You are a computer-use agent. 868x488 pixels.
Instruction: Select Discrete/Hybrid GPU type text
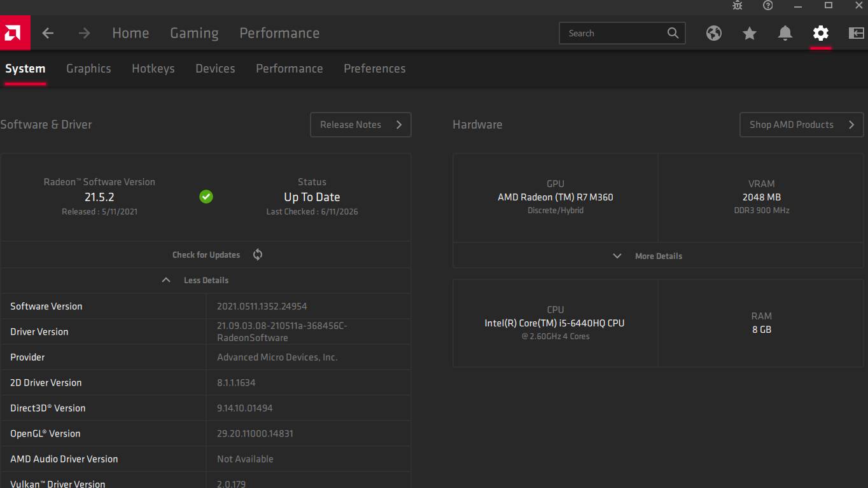point(556,211)
